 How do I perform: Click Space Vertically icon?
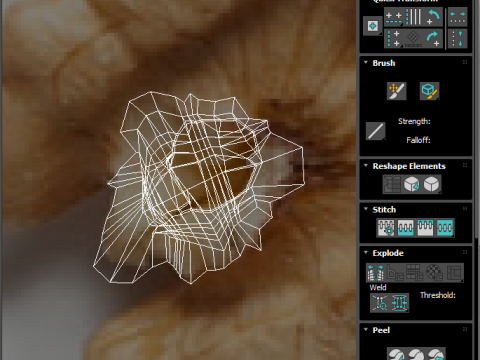point(457,38)
